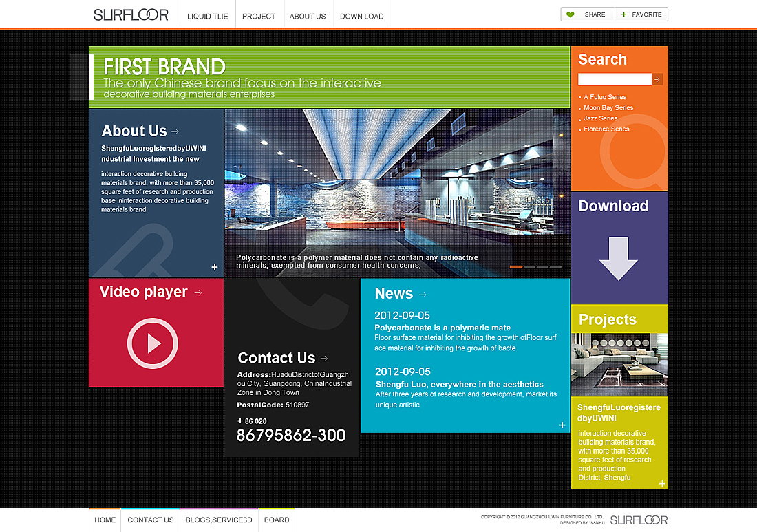Open the Projects heading
The width and height of the screenshot is (757, 532).
608,319
